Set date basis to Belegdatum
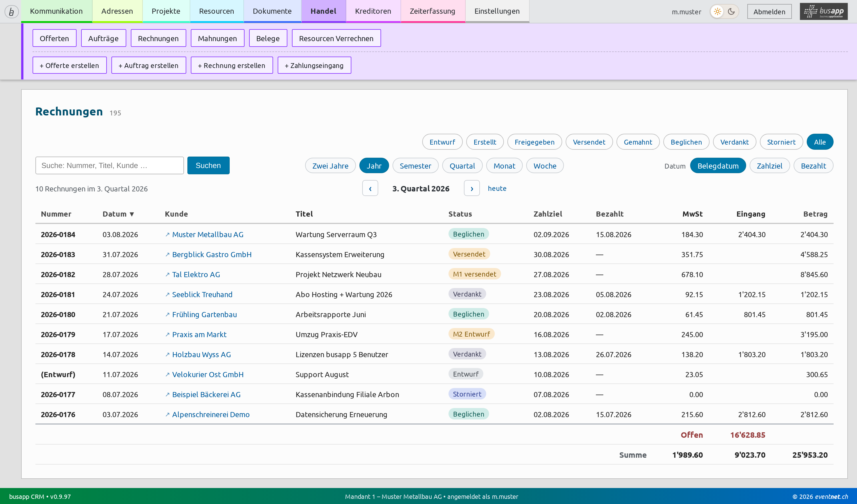 pyautogui.click(x=718, y=166)
